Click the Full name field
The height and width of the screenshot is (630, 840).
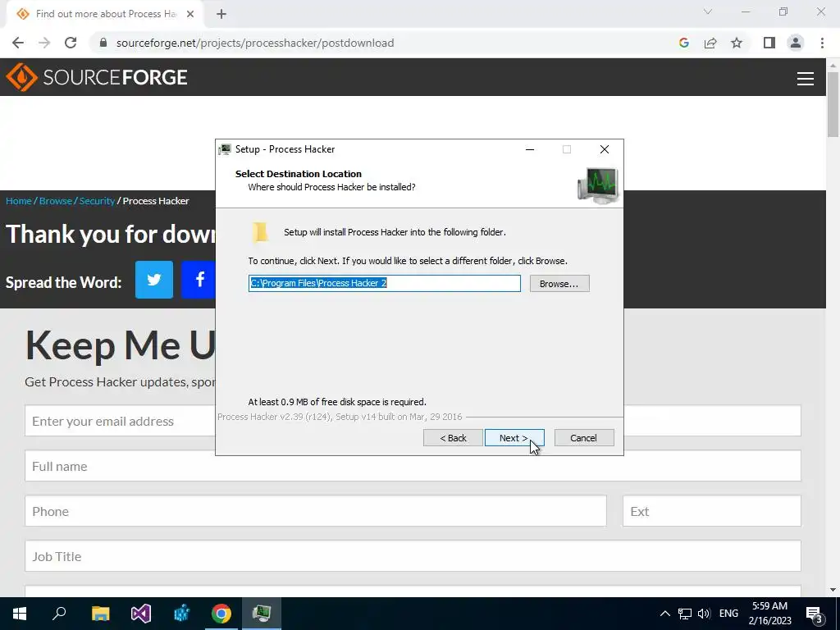pyautogui.click(x=413, y=466)
